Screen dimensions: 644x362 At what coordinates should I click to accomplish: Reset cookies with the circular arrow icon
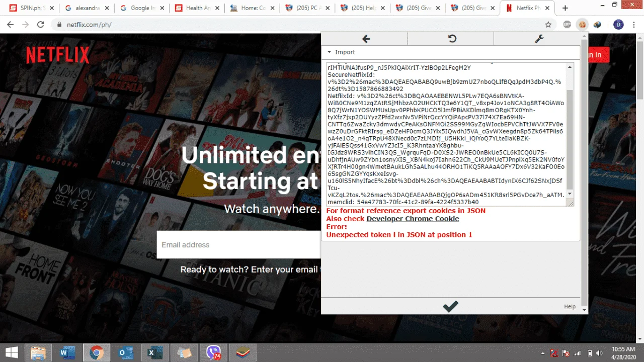(452, 39)
